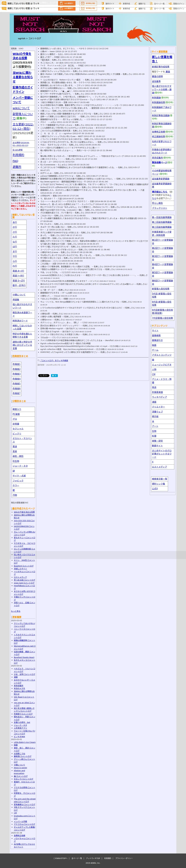Screen dimensions: 186x868
Task: Click the Hatena bookmark B! button
Action: click(x=54, y=375)
